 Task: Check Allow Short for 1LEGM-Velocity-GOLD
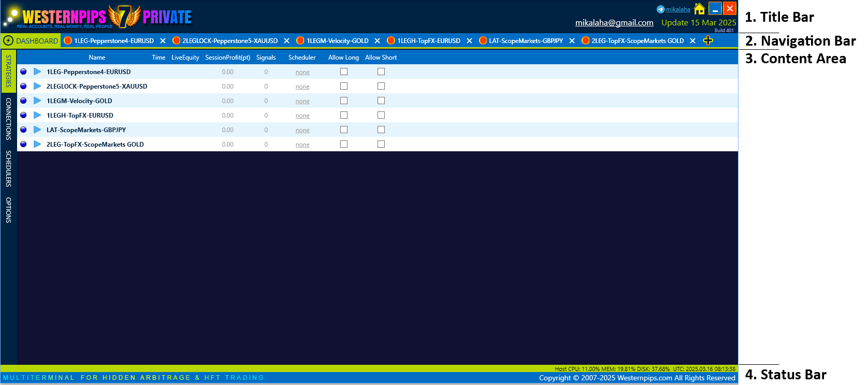(x=381, y=101)
